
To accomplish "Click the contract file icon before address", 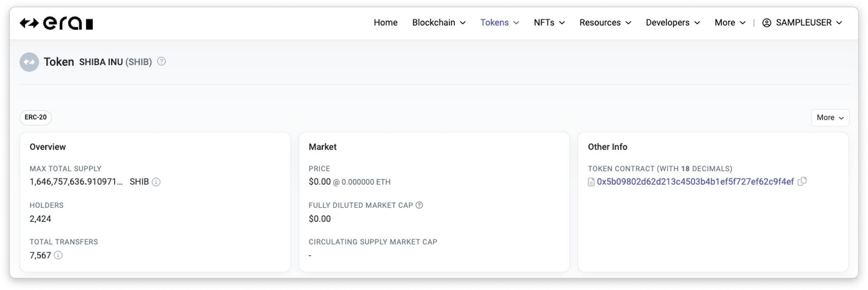I will pos(591,182).
